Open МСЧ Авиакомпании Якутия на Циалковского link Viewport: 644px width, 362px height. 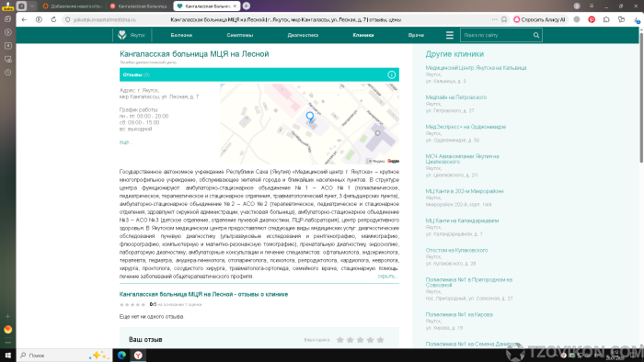coord(462,159)
